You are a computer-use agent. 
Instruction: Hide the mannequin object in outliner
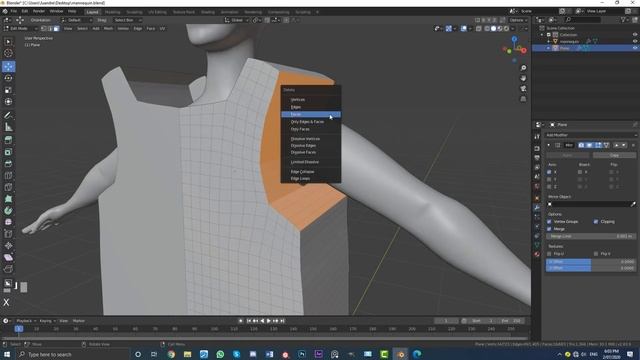click(x=635, y=41)
